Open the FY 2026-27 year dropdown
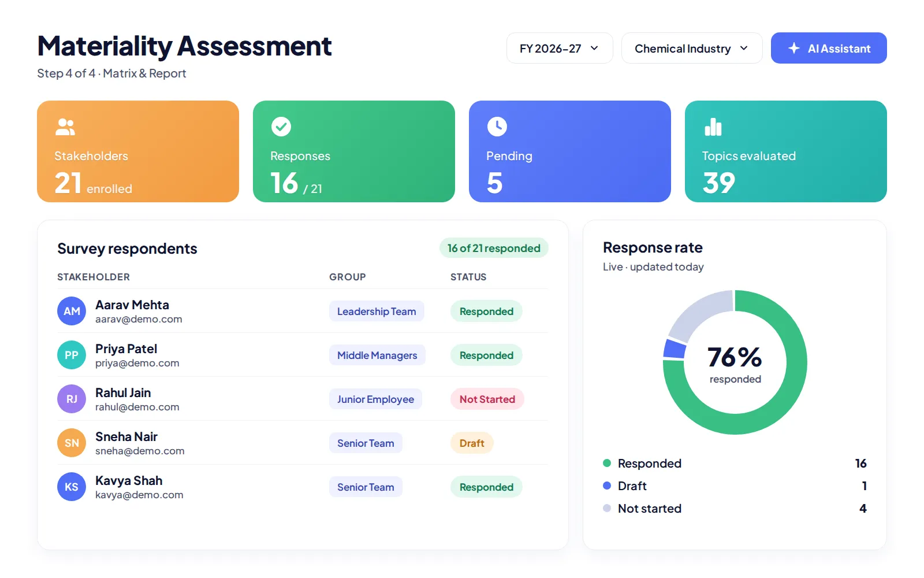Viewport: 924px width, 578px height. [x=560, y=48]
